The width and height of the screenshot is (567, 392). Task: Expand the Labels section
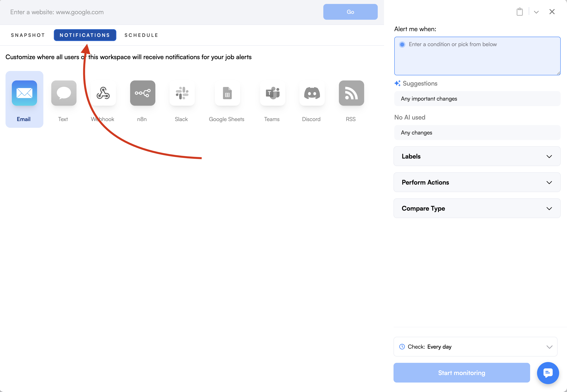(477, 156)
